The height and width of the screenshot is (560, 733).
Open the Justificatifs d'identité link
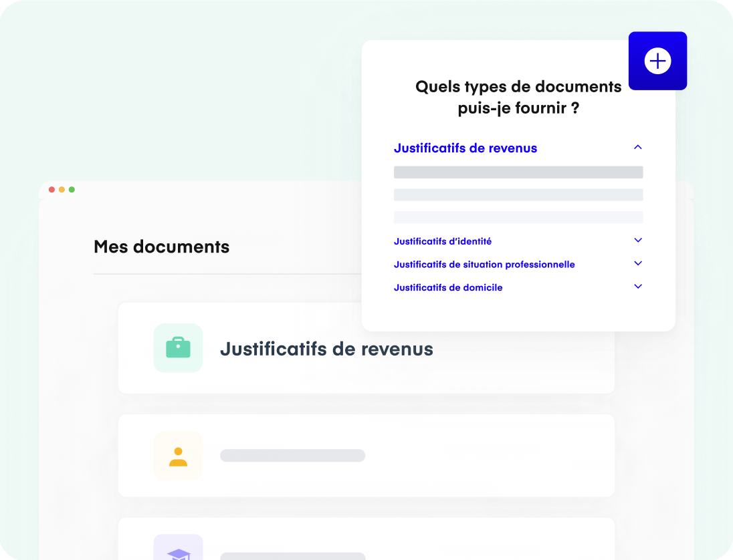tap(443, 241)
